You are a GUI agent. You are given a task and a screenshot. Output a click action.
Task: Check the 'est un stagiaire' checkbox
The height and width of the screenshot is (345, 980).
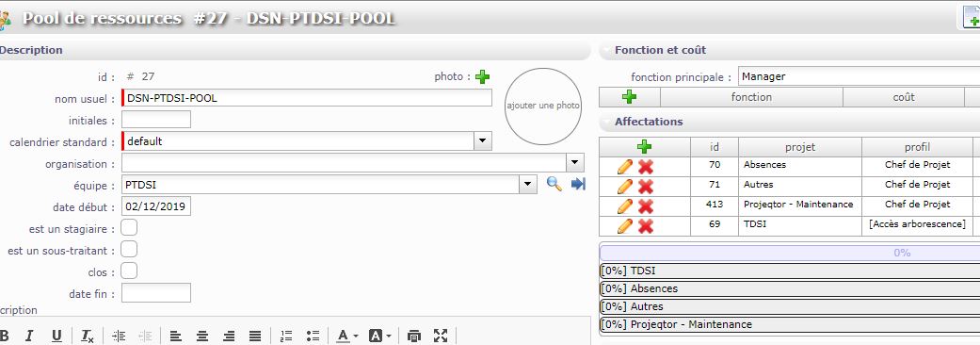(129, 228)
